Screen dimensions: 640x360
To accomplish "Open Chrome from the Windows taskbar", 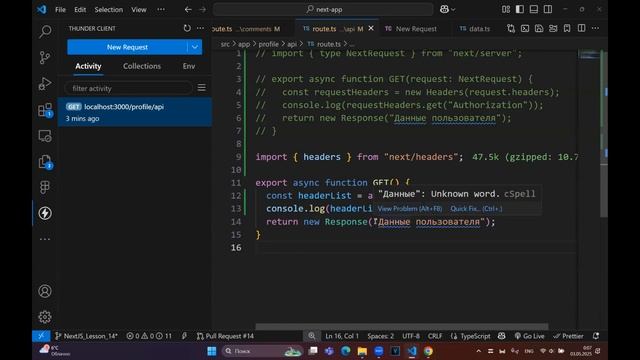I will coord(428,351).
